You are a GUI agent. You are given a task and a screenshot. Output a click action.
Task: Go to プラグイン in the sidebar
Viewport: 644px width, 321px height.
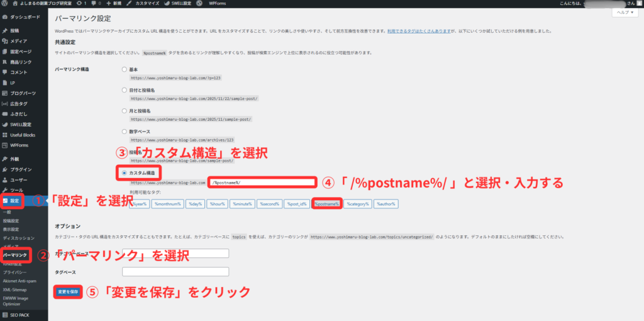coord(21,169)
